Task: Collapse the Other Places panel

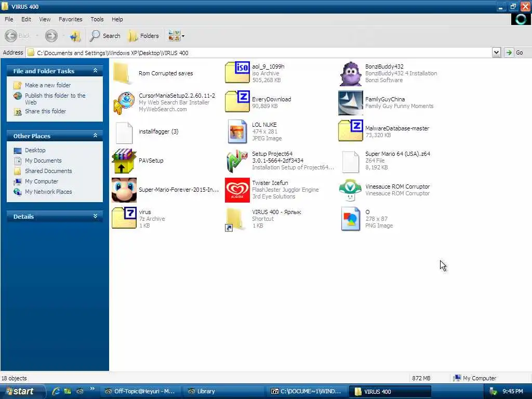Action: [96, 136]
